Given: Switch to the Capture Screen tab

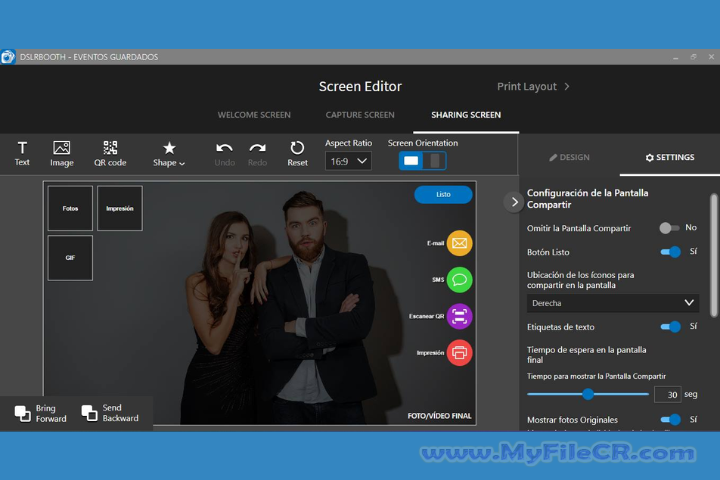Looking at the screenshot, I should (360, 115).
